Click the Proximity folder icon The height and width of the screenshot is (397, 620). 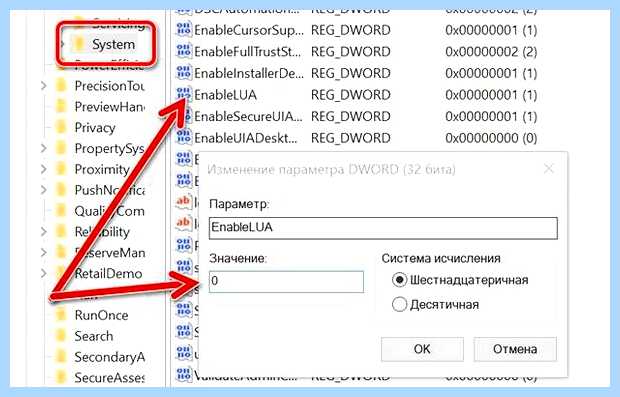point(61,169)
